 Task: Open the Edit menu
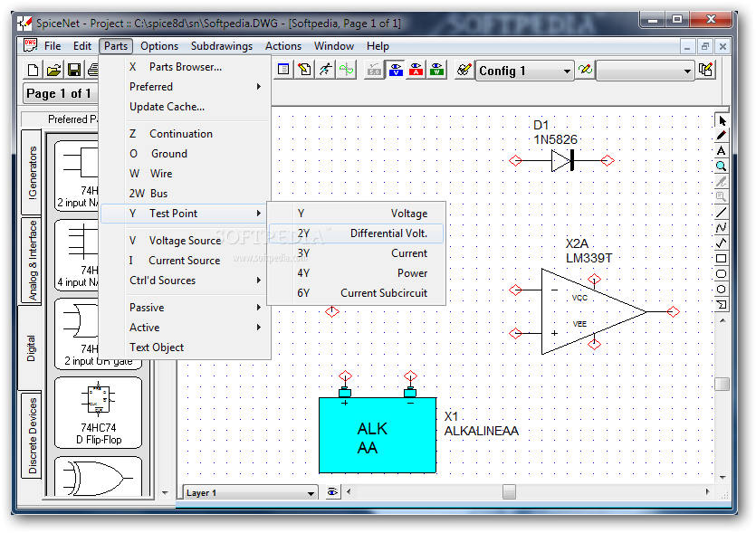tap(82, 46)
